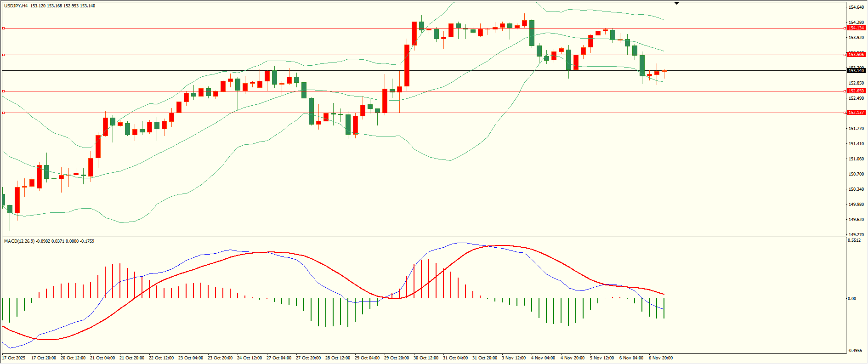Click the last candlestick on the chart
The width and height of the screenshot is (868, 364).
[664, 71]
